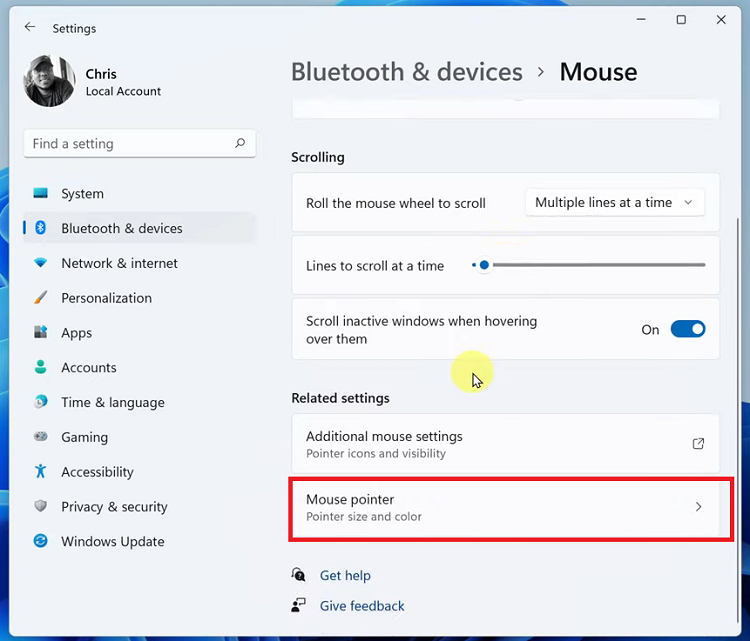Image resolution: width=750 pixels, height=641 pixels.
Task: Click the System monitor icon
Action: click(41, 193)
